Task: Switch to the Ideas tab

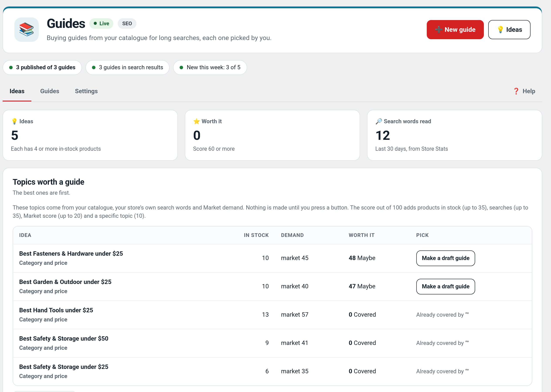Action: (x=17, y=91)
